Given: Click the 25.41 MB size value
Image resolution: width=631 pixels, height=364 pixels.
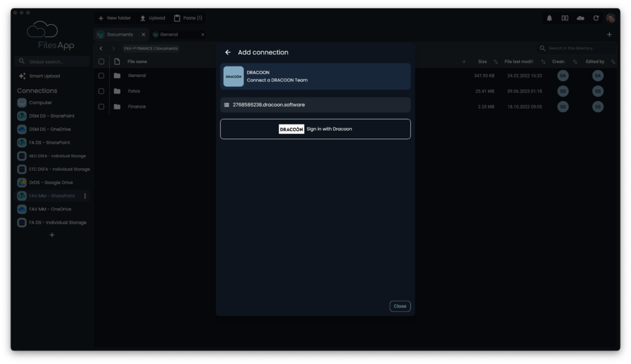Looking at the screenshot, I should click(484, 91).
